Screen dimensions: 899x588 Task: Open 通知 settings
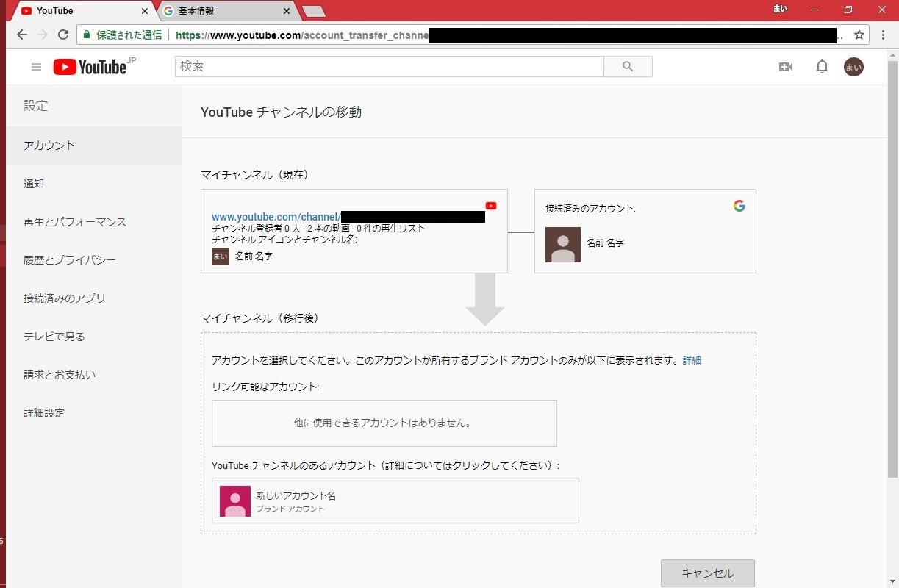tap(34, 184)
